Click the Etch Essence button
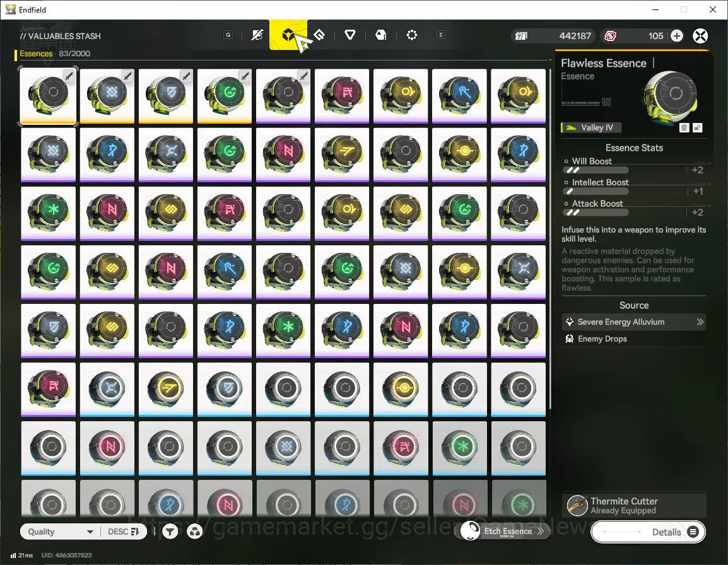This screenshot has height=565, width=728. pos(503,531)
